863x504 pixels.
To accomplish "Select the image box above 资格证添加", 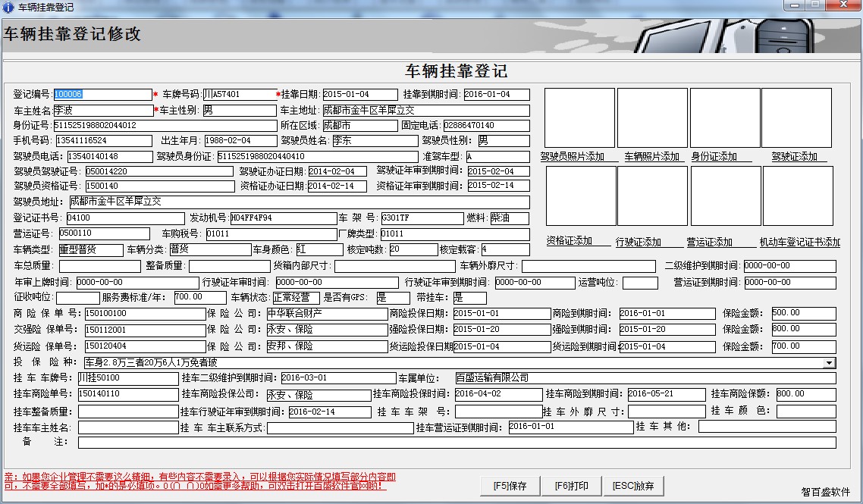I will coord(581,196).
